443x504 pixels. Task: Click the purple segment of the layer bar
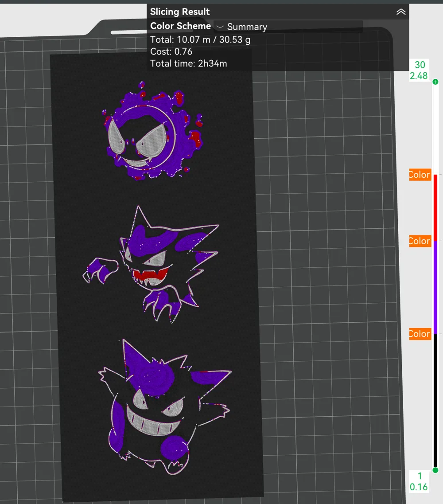435,288
